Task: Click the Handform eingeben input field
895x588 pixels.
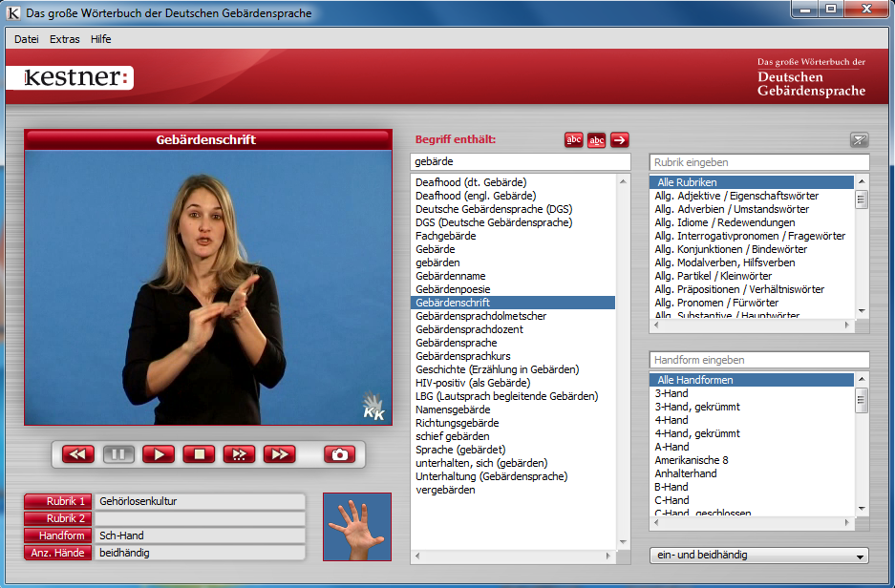Action: pos(759,360)
